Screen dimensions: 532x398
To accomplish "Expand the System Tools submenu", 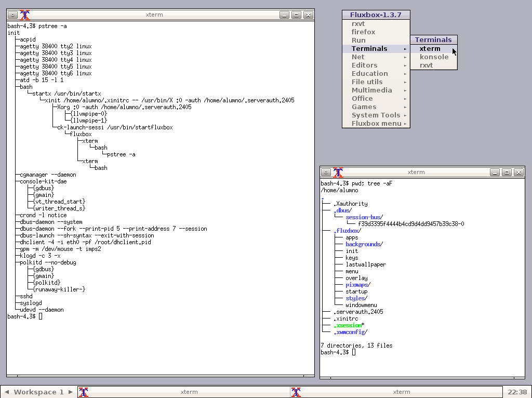I will pos(376,115).
